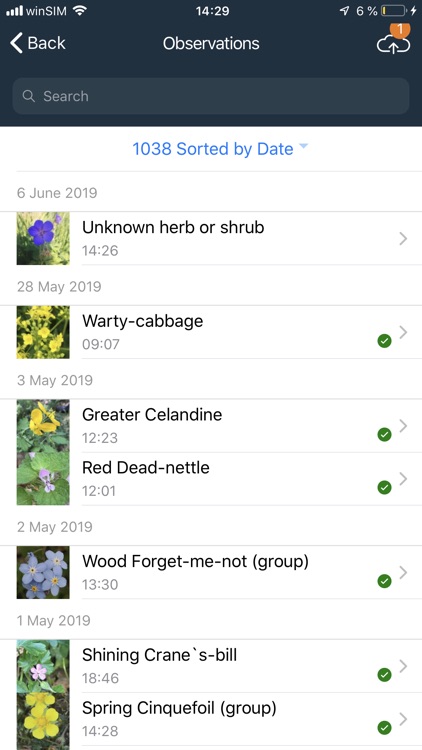Tap the battery indicator in status bar
422x750 pixels.
(394, 11)
